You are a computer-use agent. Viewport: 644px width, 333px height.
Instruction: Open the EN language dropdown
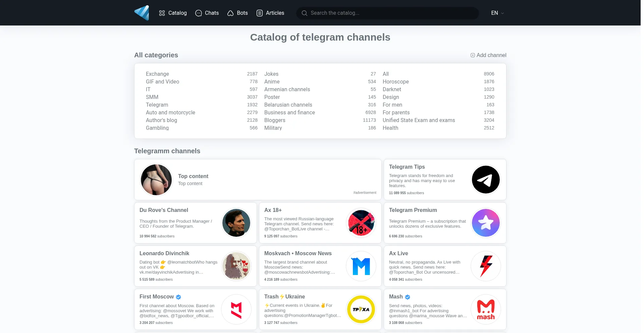pyautogui.click(x=497, y=13)
